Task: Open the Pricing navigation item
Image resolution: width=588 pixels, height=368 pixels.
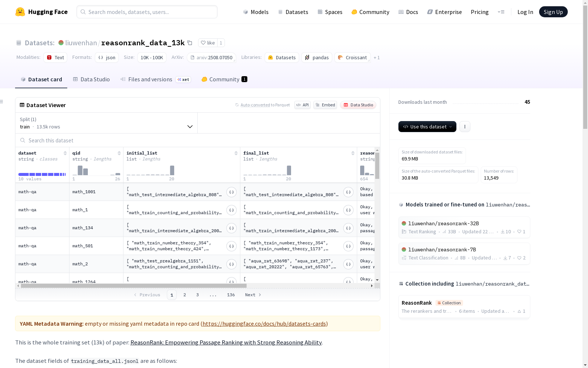Action: pyautogui.click(x=480, y=12)
